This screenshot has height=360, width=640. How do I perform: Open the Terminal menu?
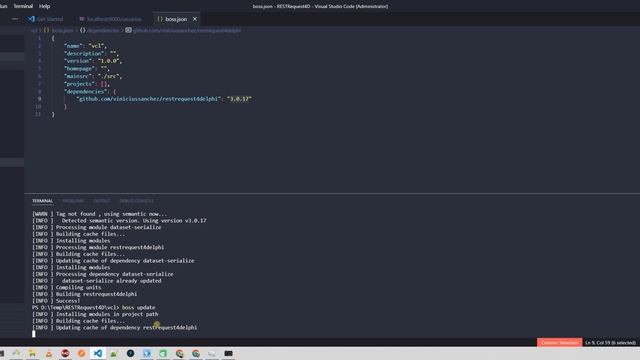23,6
